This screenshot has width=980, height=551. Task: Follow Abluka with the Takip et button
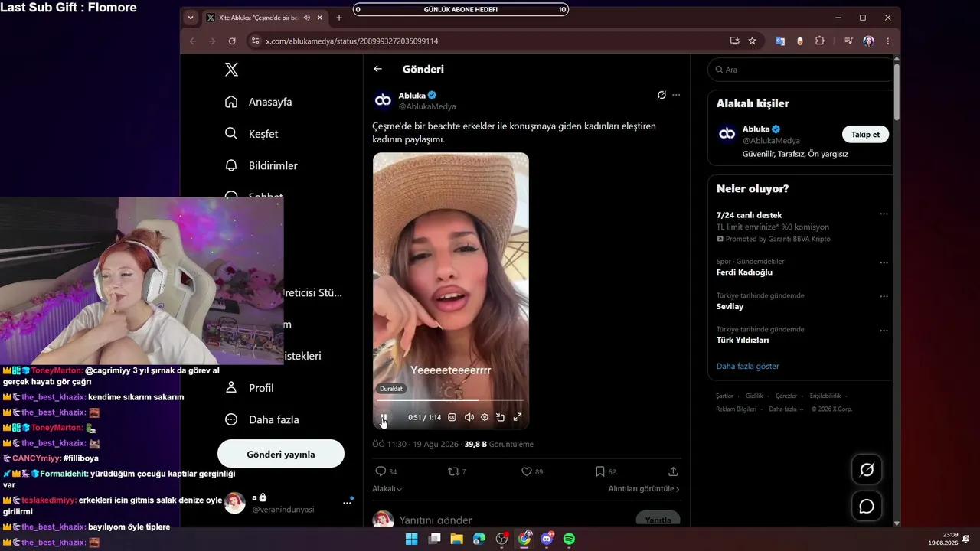866,134
